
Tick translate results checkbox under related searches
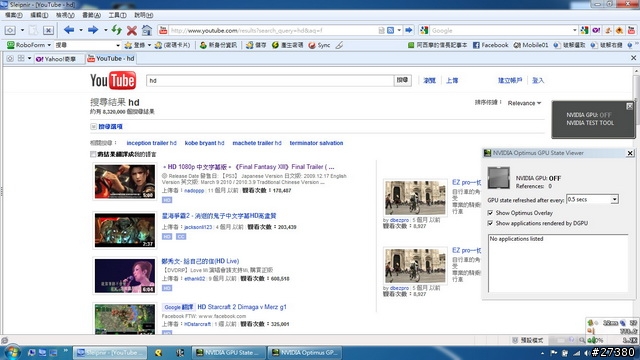[93, 154]
